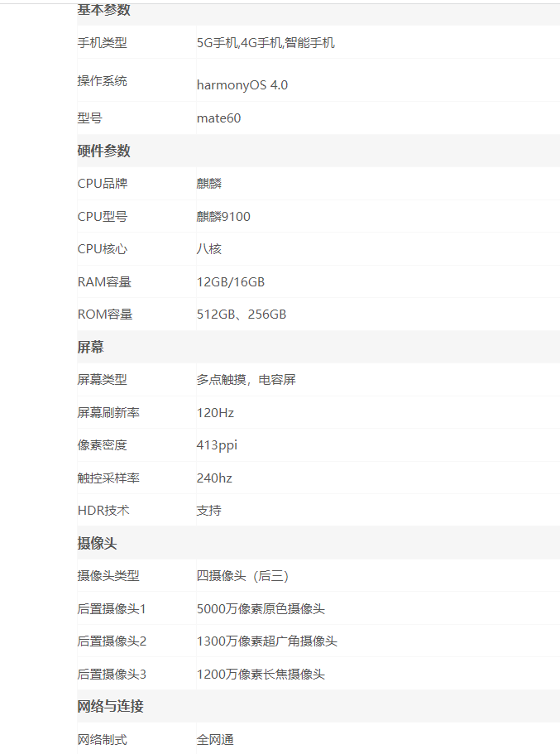Click the 屏幕类型 label
The image size is (560, 754).
coord(103,379)
